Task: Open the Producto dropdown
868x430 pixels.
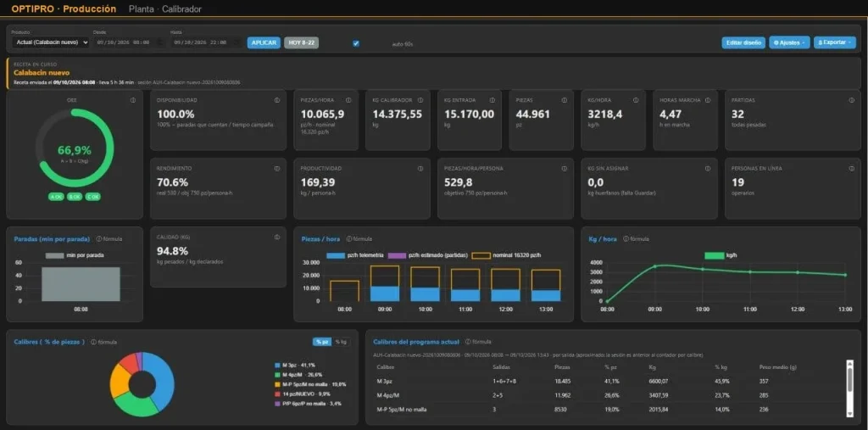Action: [x=50, y=42]
